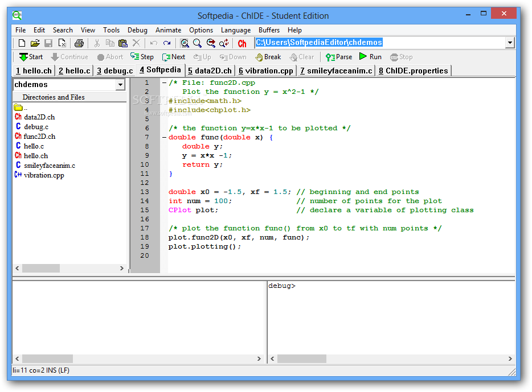Viewport: 532px width, 392px height.
Task: Click line number 13 in margin
Action: tap(145, 192)
